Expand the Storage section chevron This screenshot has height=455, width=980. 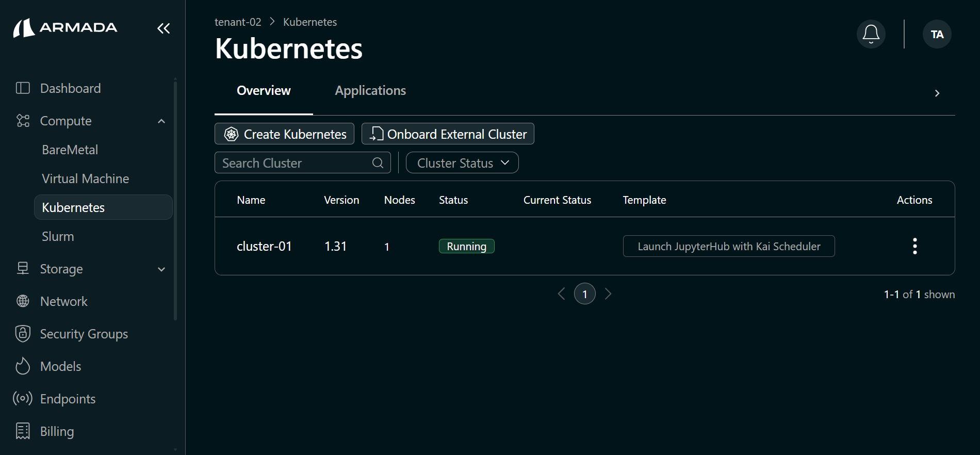161,269
